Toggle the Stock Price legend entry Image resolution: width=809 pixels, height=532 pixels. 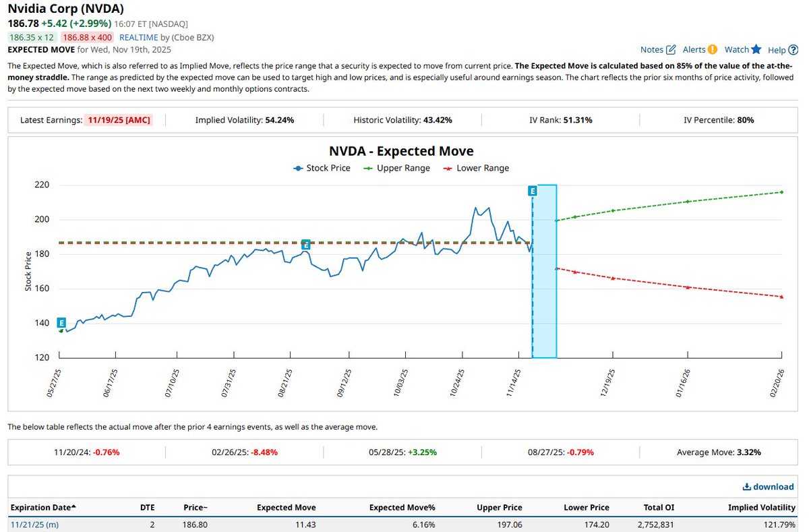(x=322, y=168)
